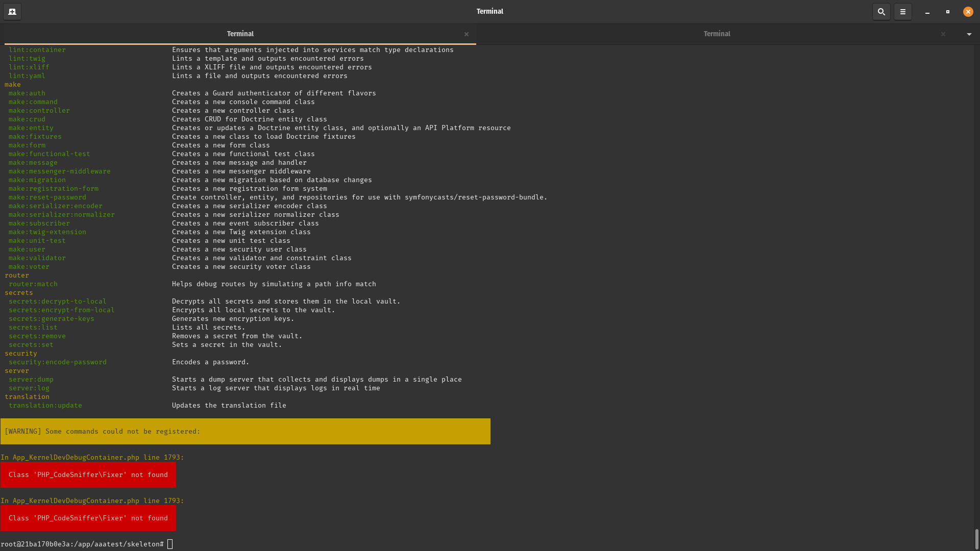Click the lint:twig command text

27,58
